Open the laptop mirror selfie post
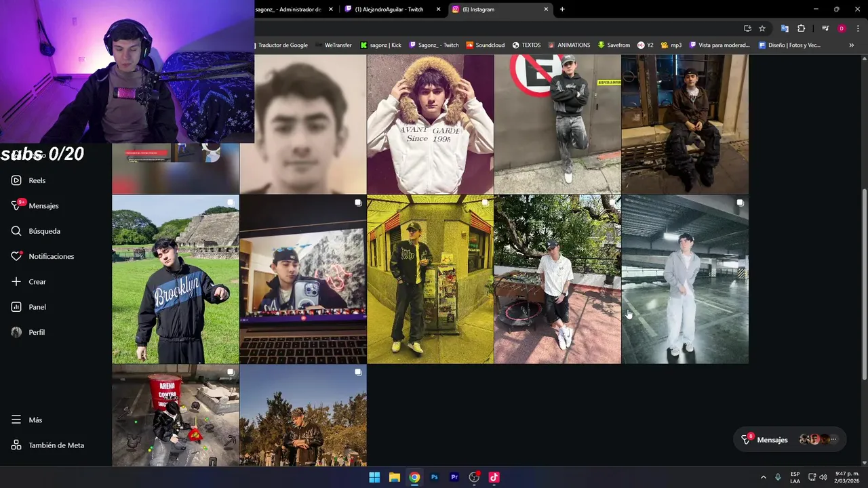 click(x=303, y=279)
